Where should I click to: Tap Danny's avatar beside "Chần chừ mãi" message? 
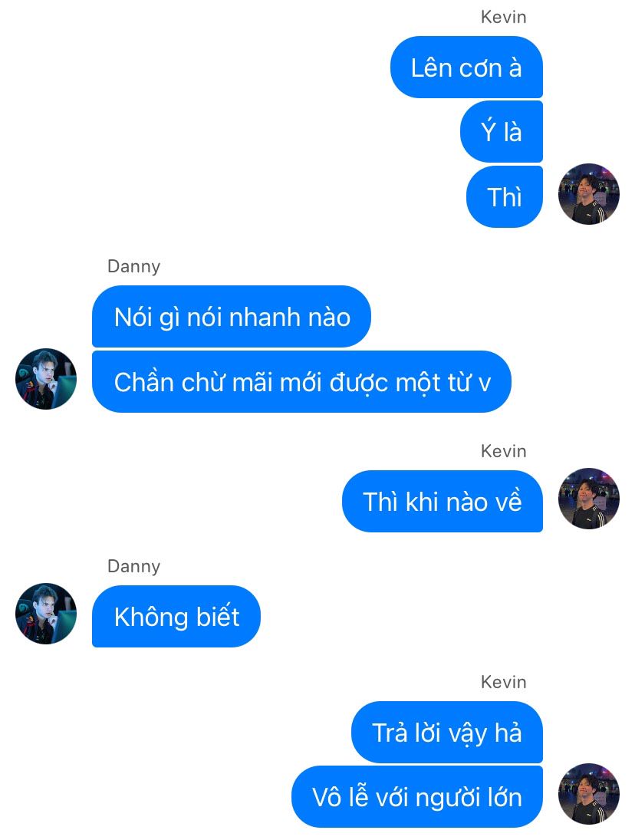pos(46,379)
